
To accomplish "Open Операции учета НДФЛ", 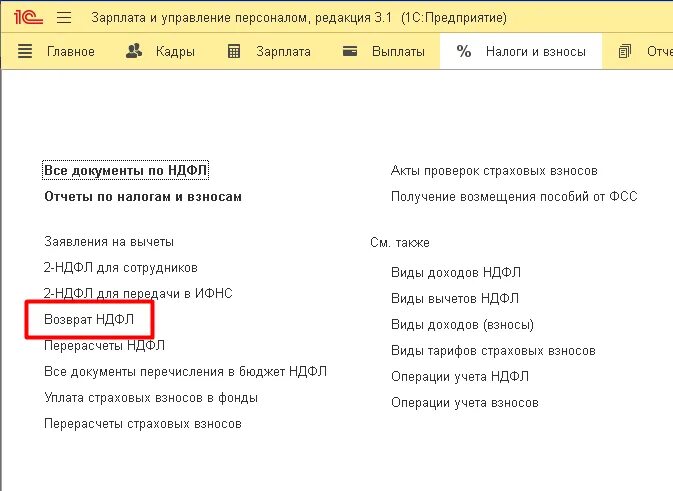I will tap(460, 376).
